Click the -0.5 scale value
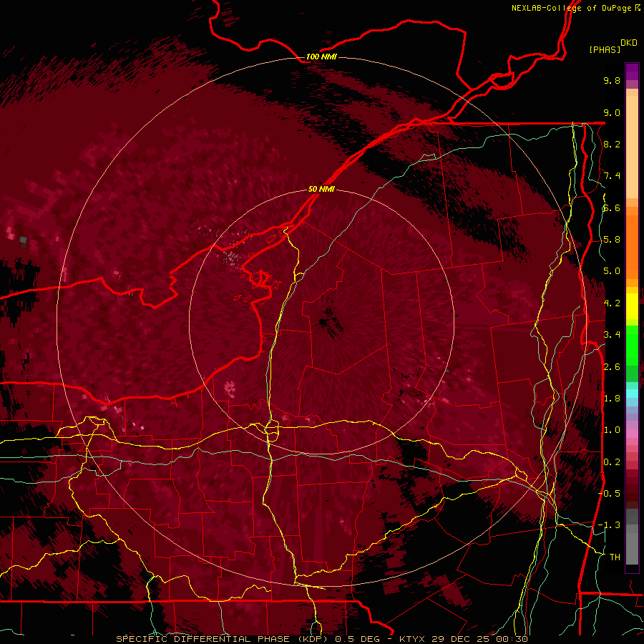644x644 pixels. 609,494
